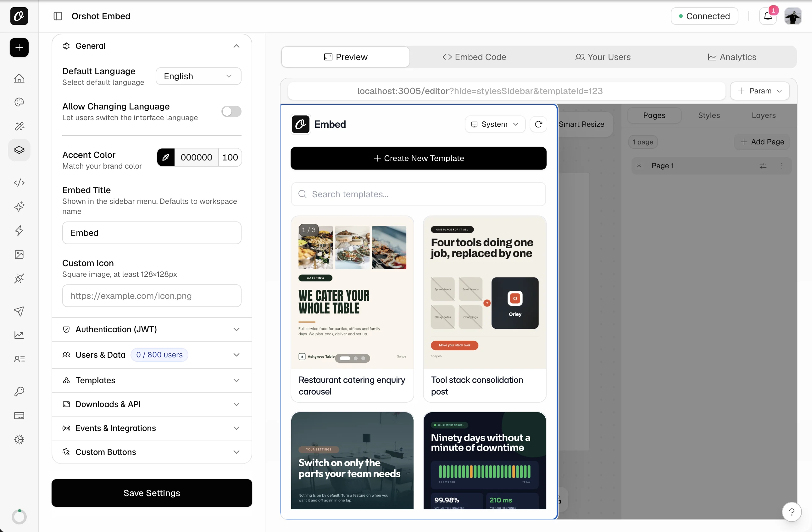This screenshot has height=532, width=812.
Task: Switch to the Embed Code tab
Action: click(x=474, y=57)
